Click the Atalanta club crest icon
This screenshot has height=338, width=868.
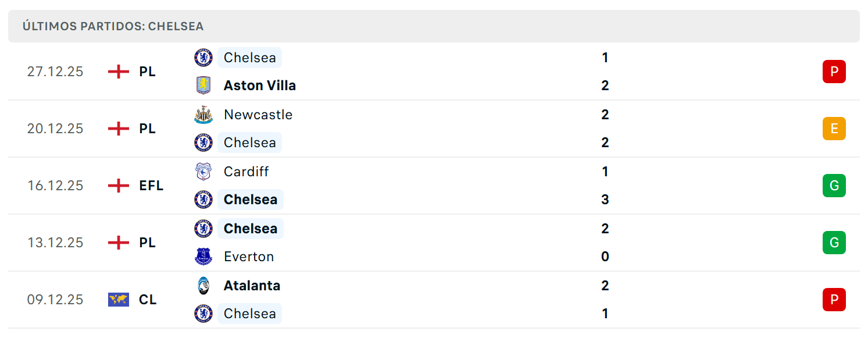203,286
